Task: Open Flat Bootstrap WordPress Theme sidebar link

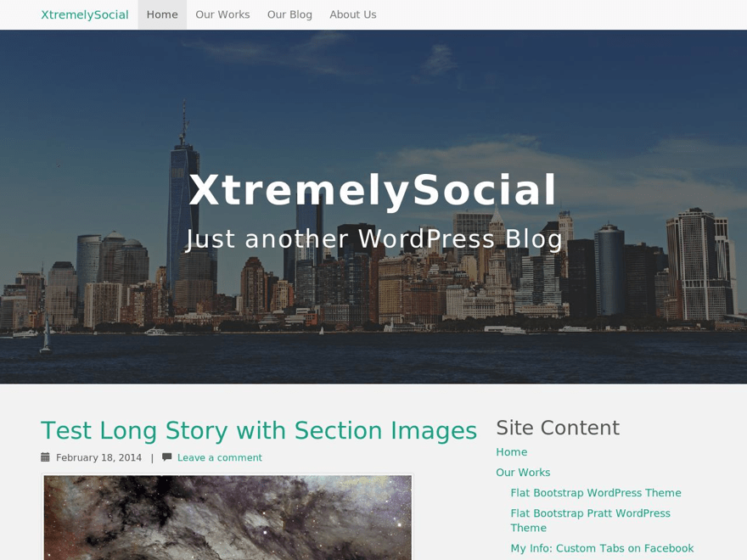Action: click(596, 493)
